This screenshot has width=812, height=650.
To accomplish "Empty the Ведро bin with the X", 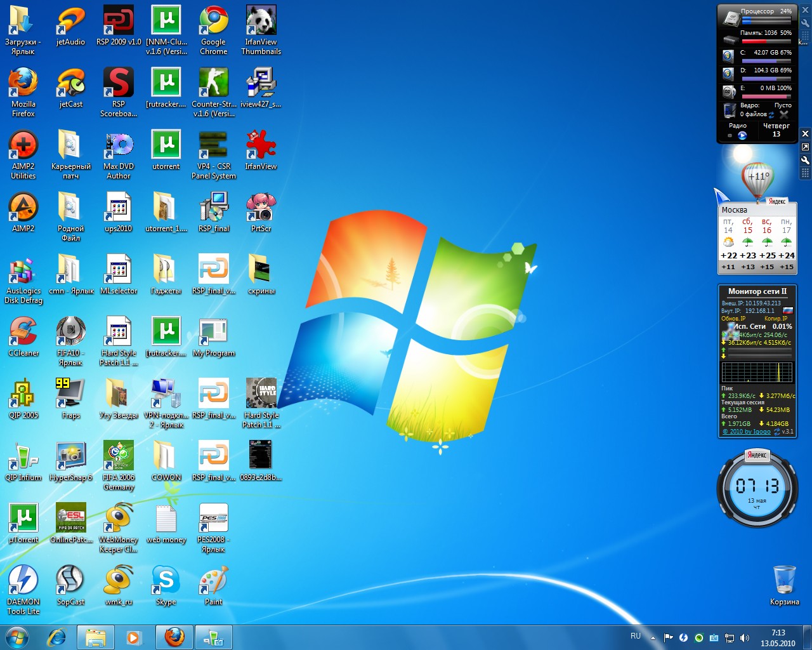I will click(x=784, y=115).
